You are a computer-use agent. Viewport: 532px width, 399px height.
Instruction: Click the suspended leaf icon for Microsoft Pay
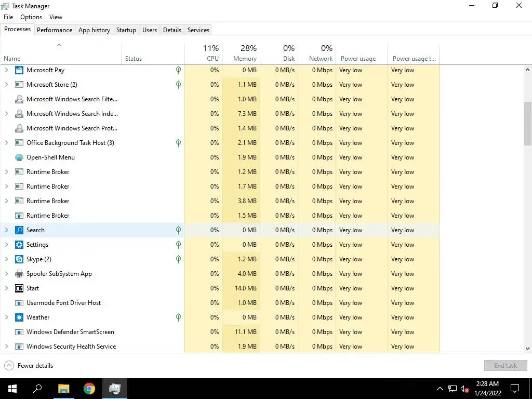pos(179,70)
